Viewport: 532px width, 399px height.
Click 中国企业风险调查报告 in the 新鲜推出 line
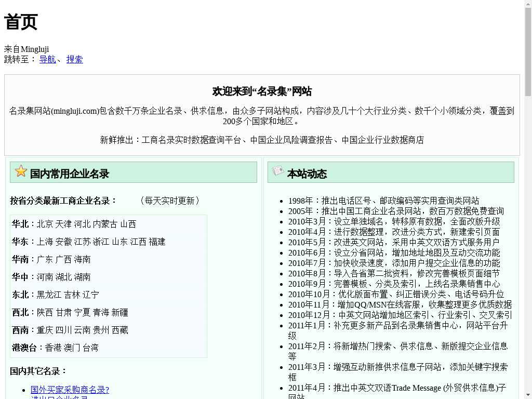291,140
